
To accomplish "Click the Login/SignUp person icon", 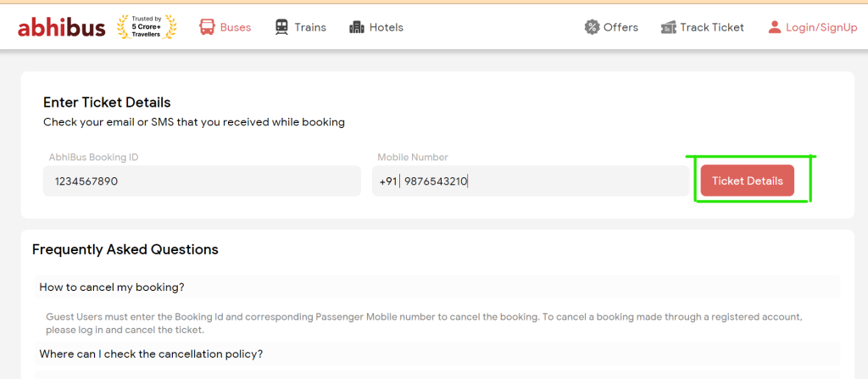I will click(775, 27).
